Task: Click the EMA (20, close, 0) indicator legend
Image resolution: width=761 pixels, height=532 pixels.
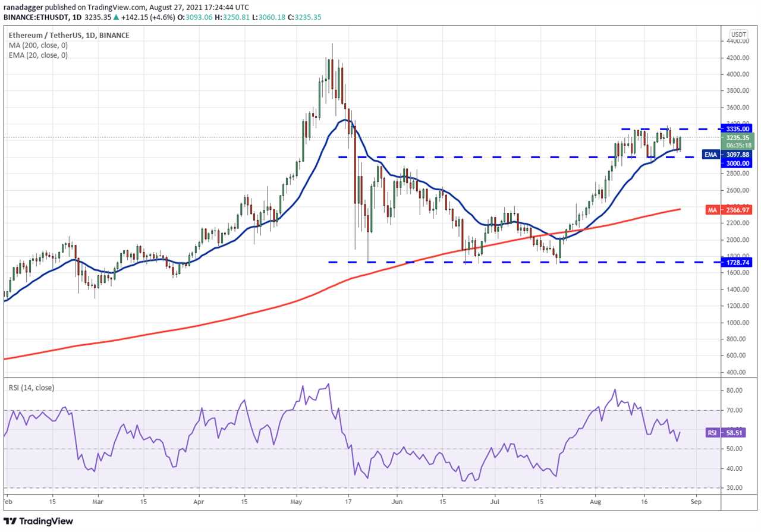Action: click(x=38, y=55)
